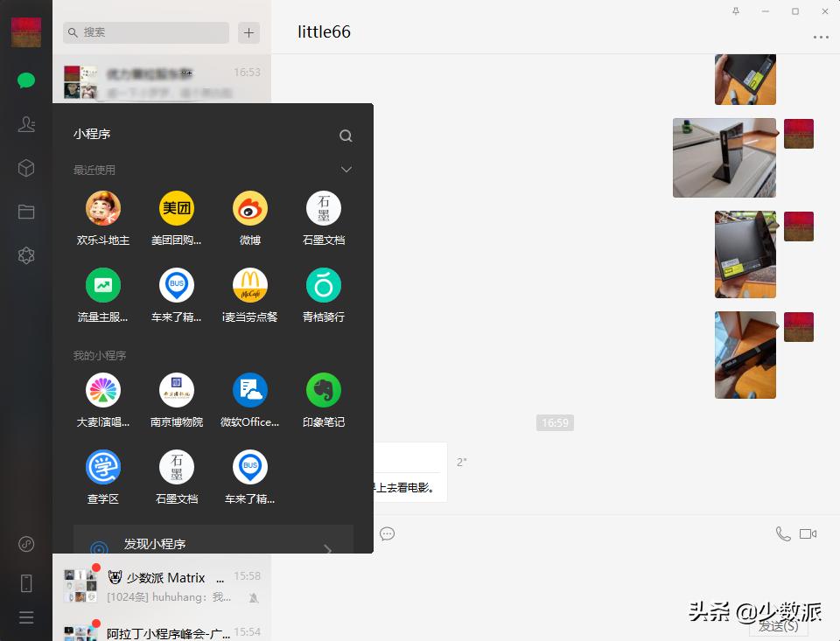
Task: Switch to the Contacts sidebar view
Action: click(x=26, y=124)
